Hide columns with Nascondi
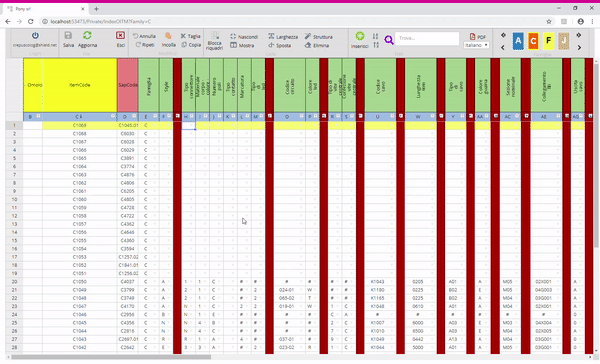Image resolution: width=600 pixels, height=364 pixels. [x=244, y=37]
